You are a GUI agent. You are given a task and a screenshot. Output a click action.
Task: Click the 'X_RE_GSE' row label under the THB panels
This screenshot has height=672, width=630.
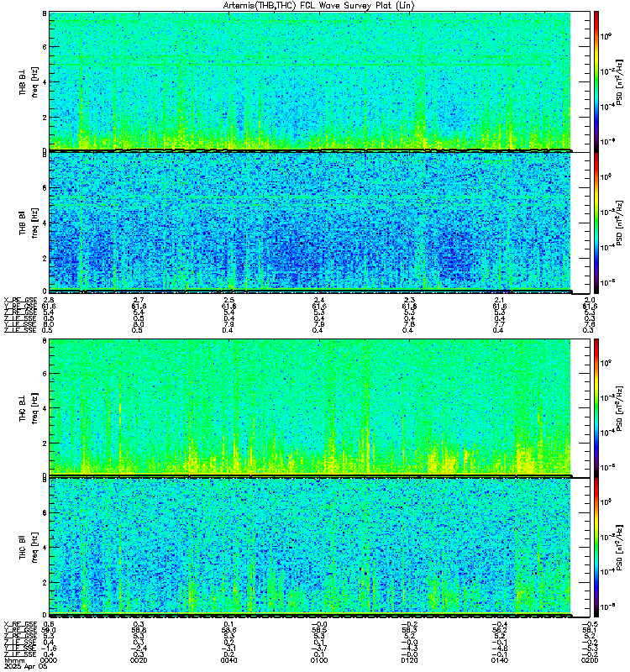coord(20,300)
